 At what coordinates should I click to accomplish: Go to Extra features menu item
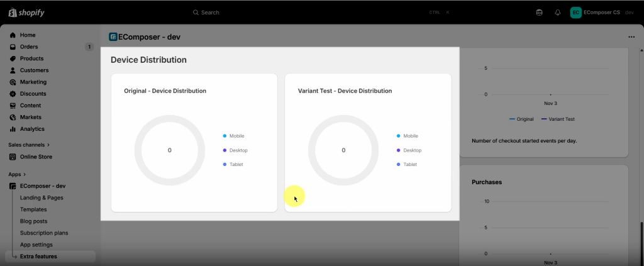(x=38, y=257)
